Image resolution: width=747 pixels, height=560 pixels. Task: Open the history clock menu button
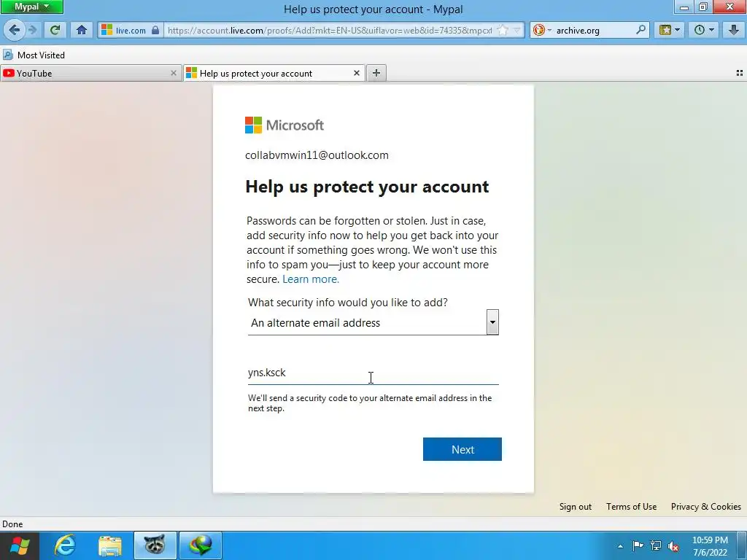[x=704, y=30]
